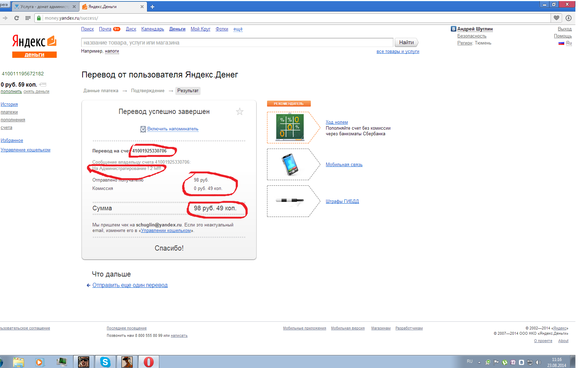Screen dimensions: 588x368
Task: Close the Услуга - донат tab
Action: coord(74,7)
